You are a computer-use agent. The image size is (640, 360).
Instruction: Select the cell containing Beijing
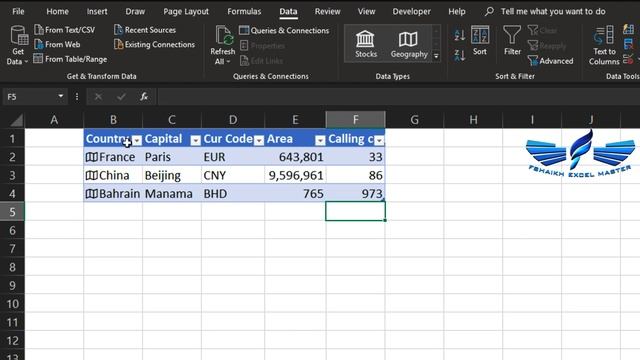pos(172,175)
